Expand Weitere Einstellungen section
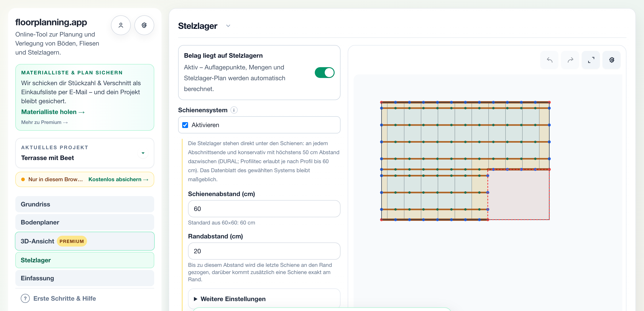Viewport: 644px width, 311px height. (x=264, y=299)
